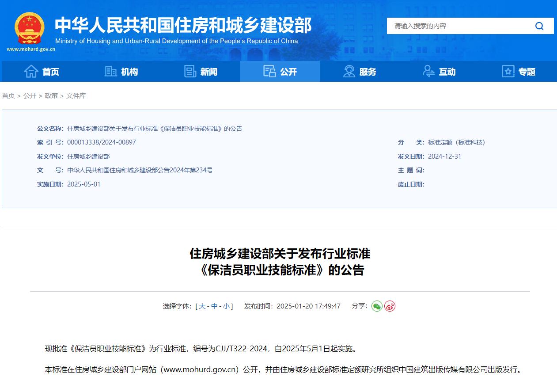Click 首页 in the breadcrumb trail
Screen dimensions: 557x392
pyautogui.click(x=8, y=95)
